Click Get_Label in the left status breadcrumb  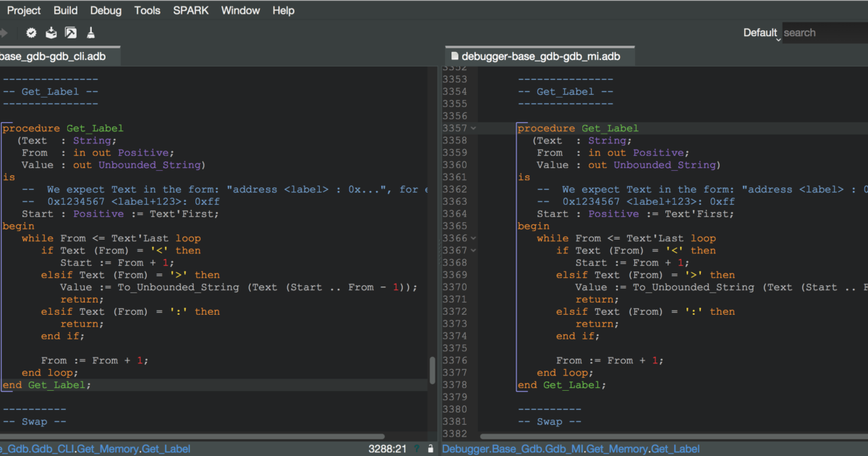tap(166, 449)
